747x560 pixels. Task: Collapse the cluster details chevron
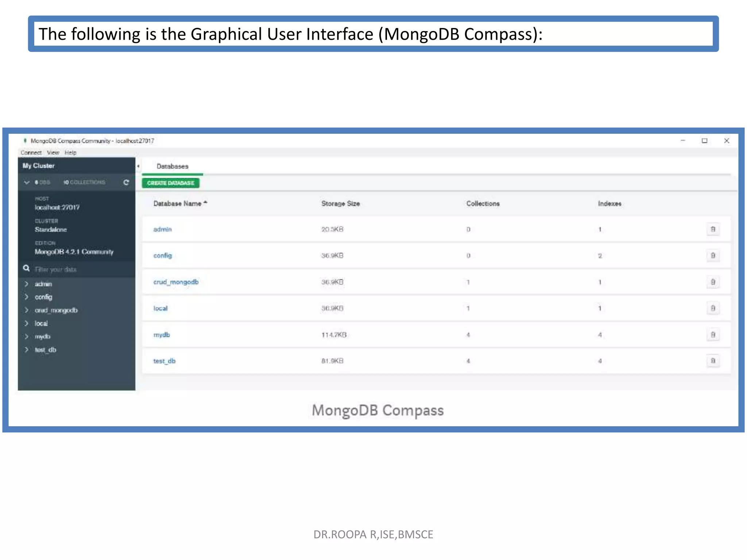pos(27,182)
